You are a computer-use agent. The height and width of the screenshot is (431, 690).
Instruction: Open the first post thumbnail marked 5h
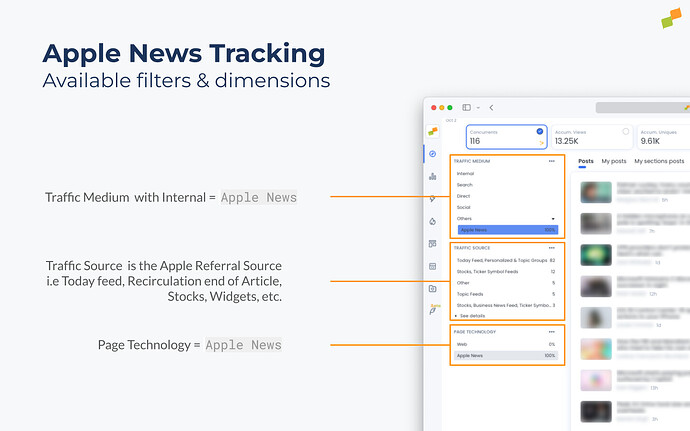tap(596, 192)
